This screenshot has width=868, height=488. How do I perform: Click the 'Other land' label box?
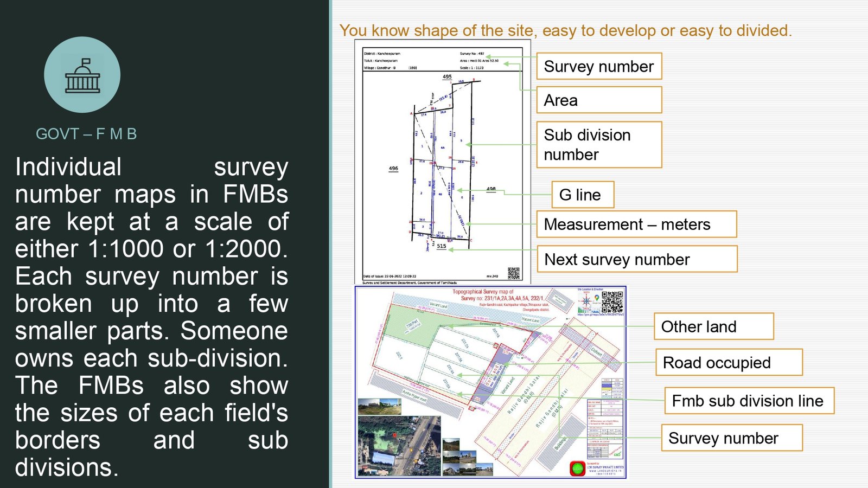point(713,326)
